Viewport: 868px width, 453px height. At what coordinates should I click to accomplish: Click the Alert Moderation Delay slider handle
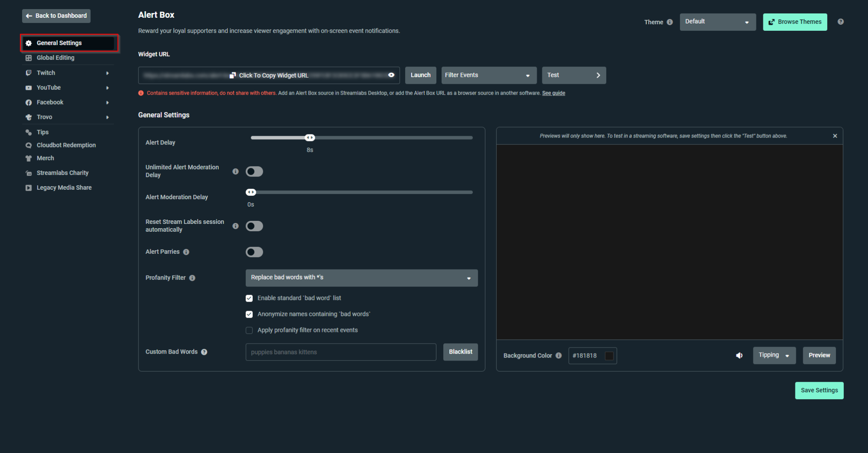pyautogui.click(x=251, y=192)
